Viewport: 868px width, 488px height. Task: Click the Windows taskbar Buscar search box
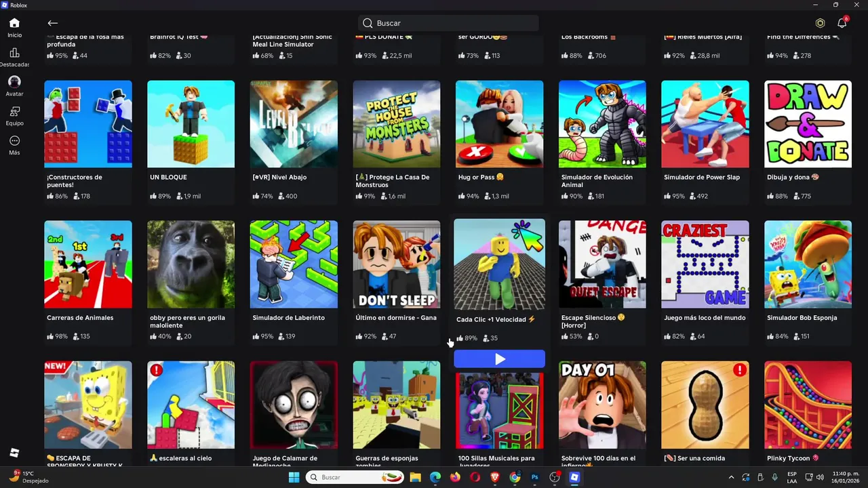pyautogui.click(x=355, y=477)
